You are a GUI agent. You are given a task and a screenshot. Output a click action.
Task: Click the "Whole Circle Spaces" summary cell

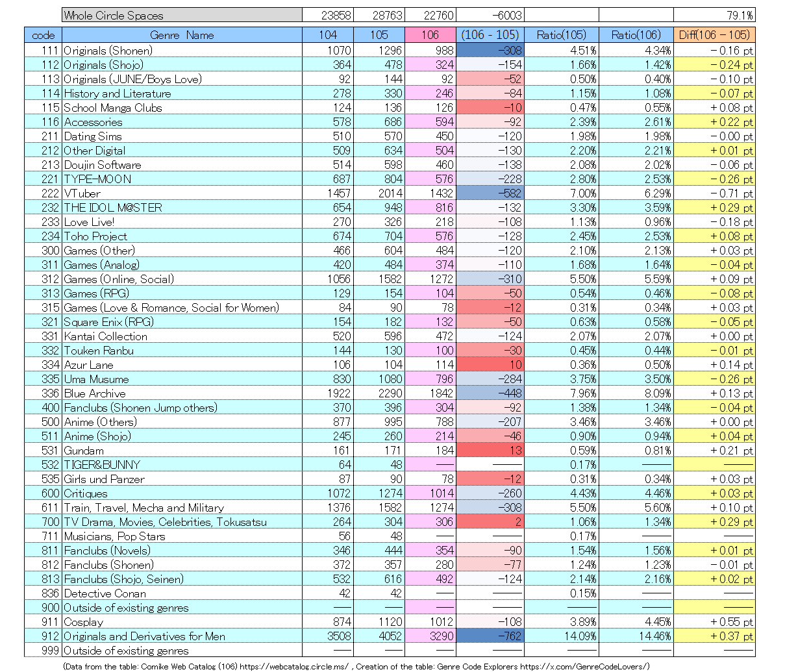[x=182, y=15]
